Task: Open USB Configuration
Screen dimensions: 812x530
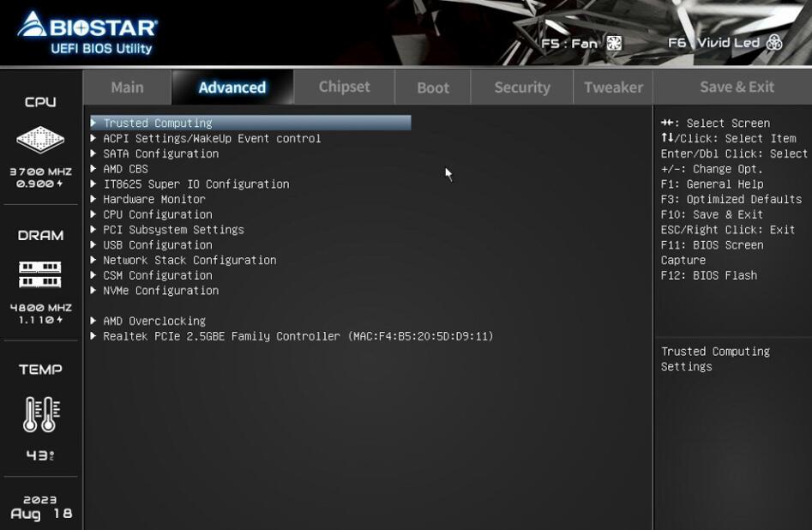Action: point(158,244)
